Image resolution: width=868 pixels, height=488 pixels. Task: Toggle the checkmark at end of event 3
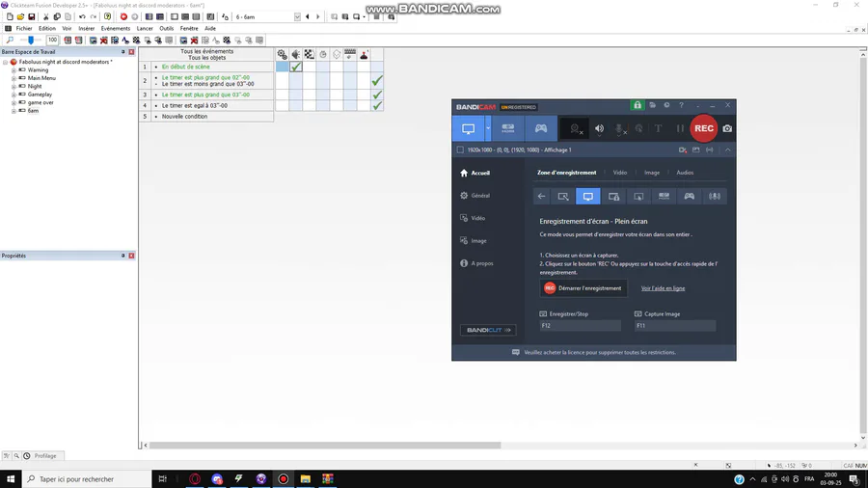tap(377, 95)
